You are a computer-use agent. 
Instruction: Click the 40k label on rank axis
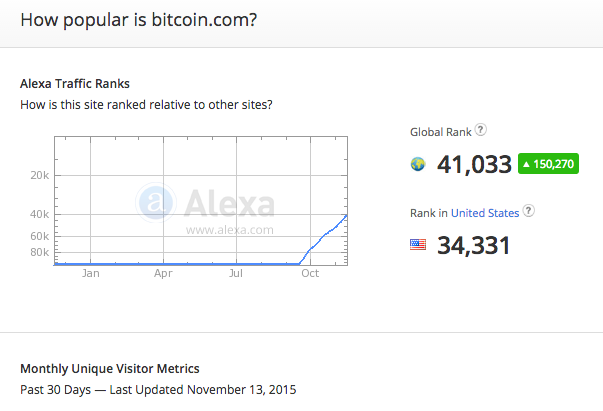pos(40,214)
